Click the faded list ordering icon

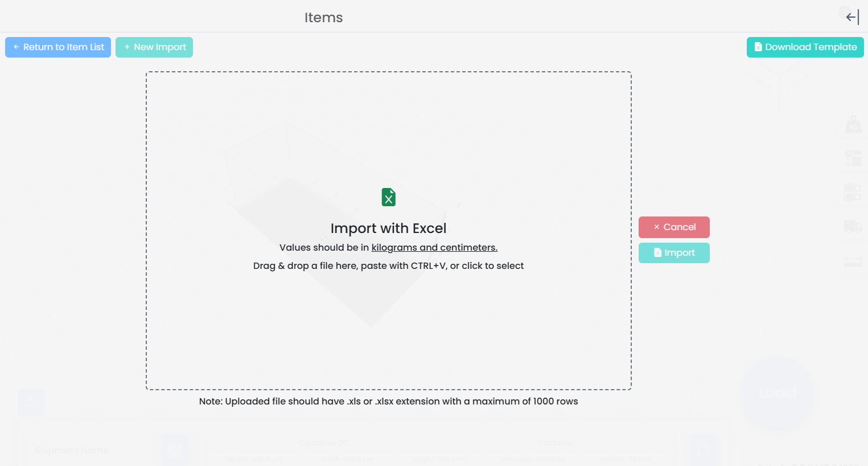click(853, 158)
